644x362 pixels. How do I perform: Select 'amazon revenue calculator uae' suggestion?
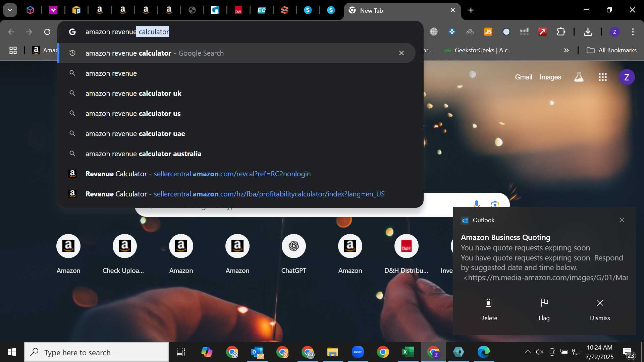point(237,133)
